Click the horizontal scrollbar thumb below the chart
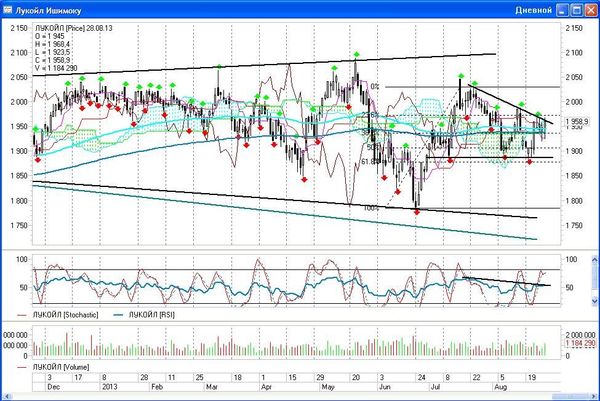This screenshot has height=401, width=600. pyautogui.click(x=569, y=396)
